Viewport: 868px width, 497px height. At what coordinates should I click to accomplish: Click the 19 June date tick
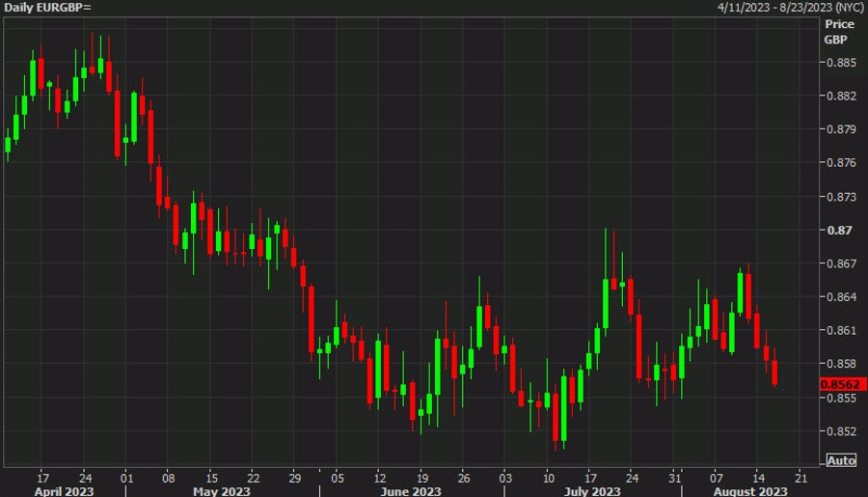[421, 478]
